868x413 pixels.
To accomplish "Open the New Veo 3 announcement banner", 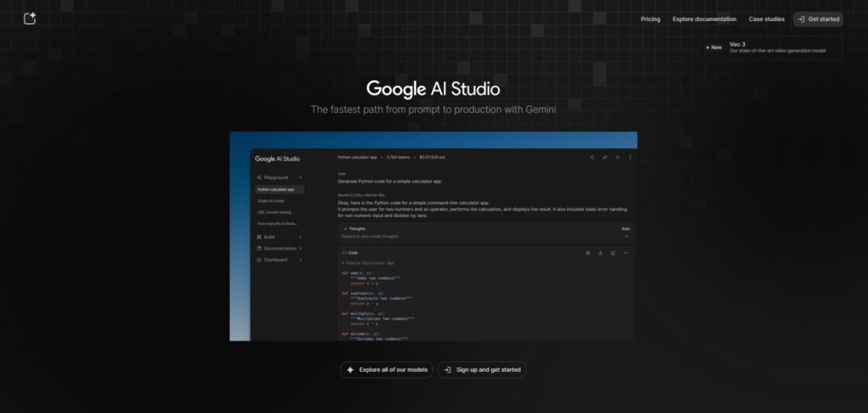I will pyautogui.click(x=770, y=48).
